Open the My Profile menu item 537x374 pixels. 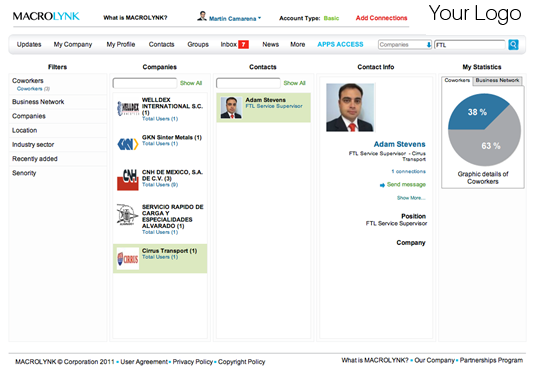pyautogui.click(x=121, y=45)
